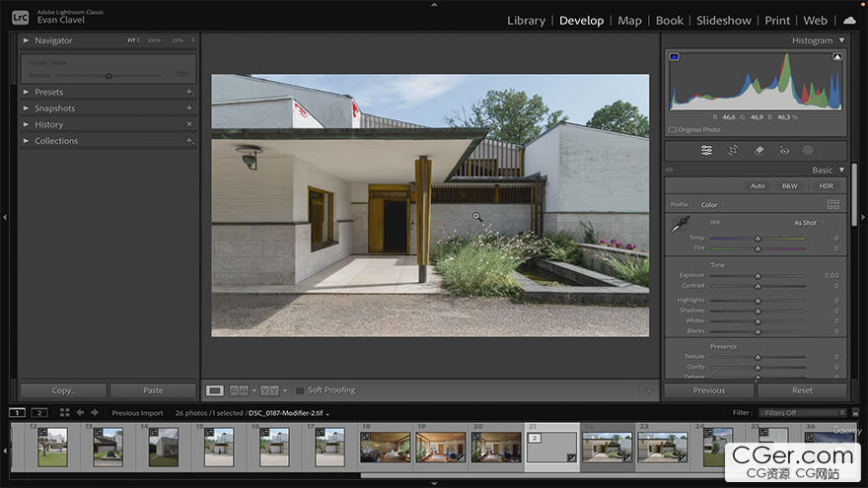This screenshot has height=488, width=868.
Task: Click the Reset button
Action: (x=802, y=390)
